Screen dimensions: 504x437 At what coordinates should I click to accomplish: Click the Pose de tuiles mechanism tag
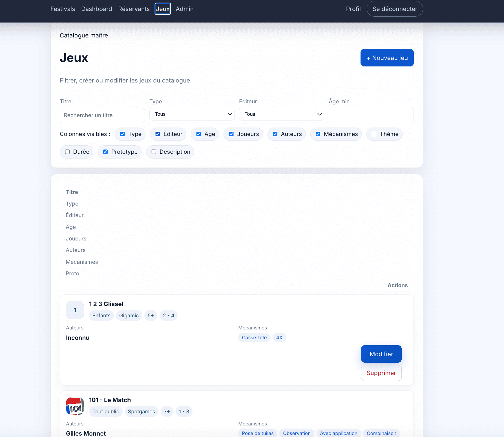pos(258,433)
